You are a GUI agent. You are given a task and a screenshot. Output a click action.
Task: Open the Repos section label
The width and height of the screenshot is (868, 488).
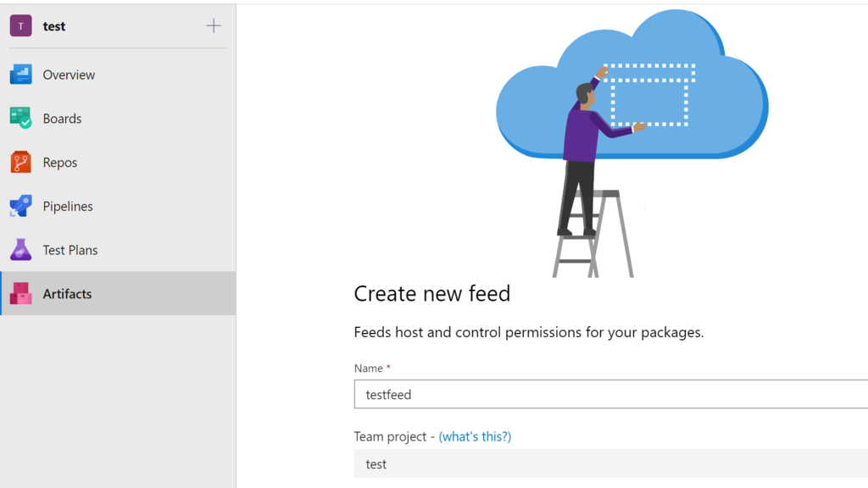[60, 163]
